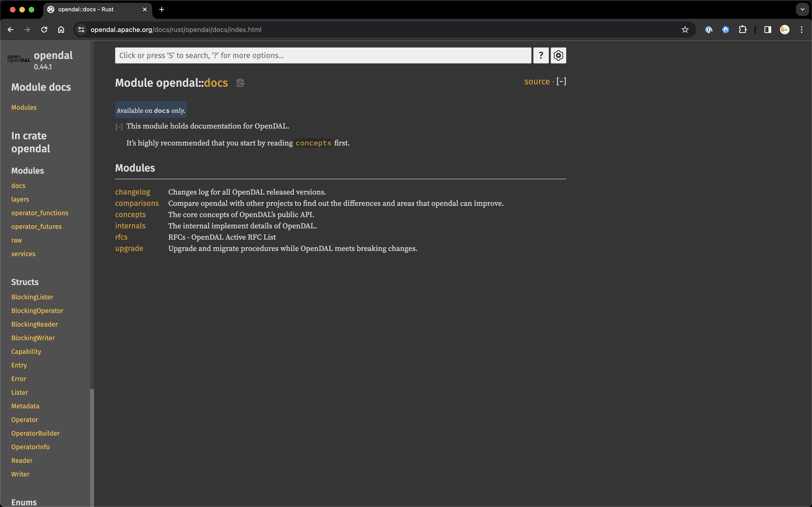
Task: Bookmark this page with the star
Action: click(685, 30)
